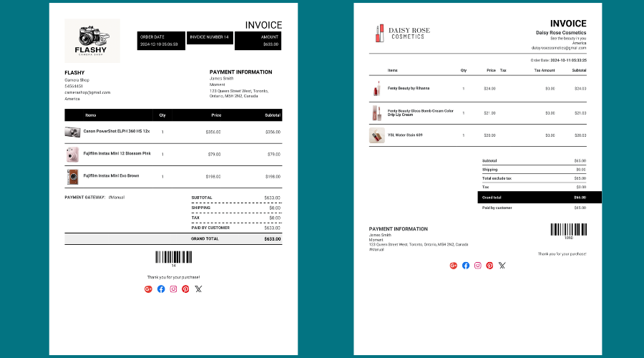The height and width of the screenshot is (358, 644).
Task: Click the $356.00 price for Canon PowerShot
Action: 213,132
